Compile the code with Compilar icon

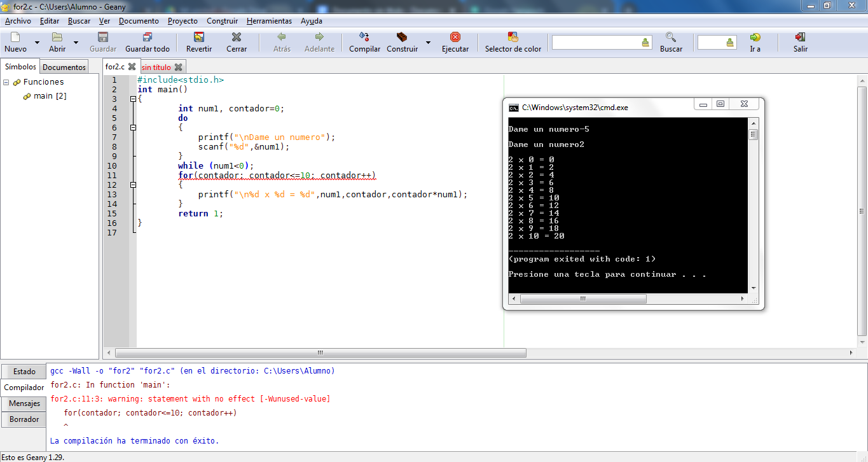tap(364, 37)
